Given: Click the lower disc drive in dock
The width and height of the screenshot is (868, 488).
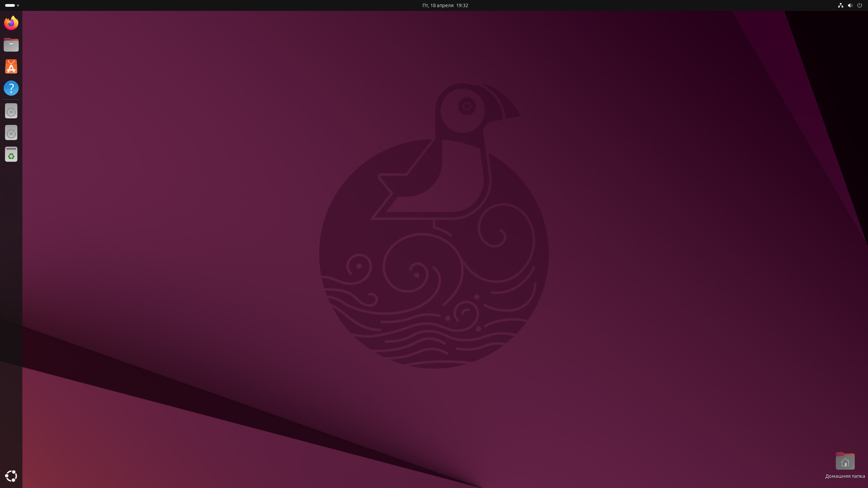Looking at the screenshot, I should point(11,133).
